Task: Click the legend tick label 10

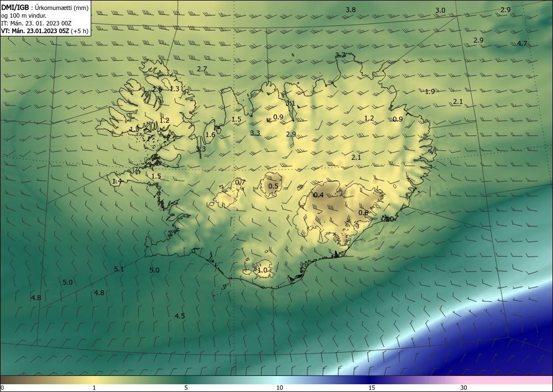Action: [x=279, y=388]
